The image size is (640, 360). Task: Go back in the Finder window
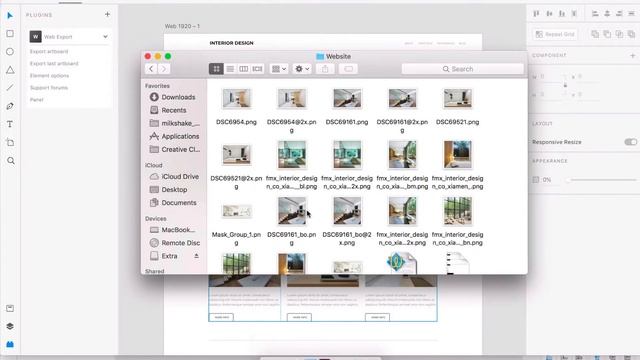point(151,69)
